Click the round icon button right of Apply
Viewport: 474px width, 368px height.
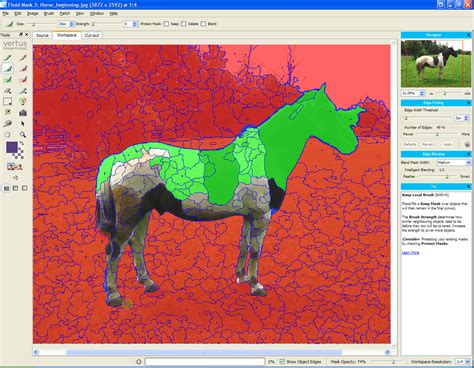point(467,144)
